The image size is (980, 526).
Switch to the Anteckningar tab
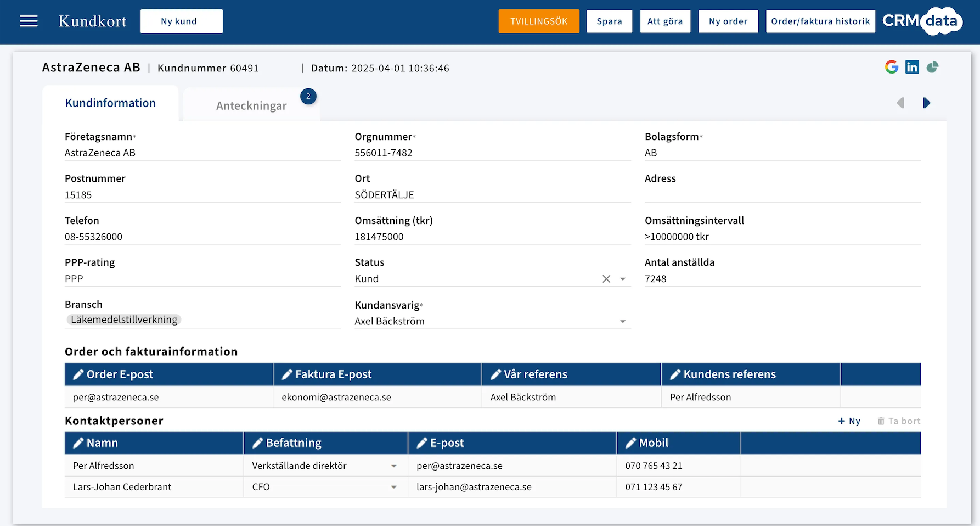(251, 105)
